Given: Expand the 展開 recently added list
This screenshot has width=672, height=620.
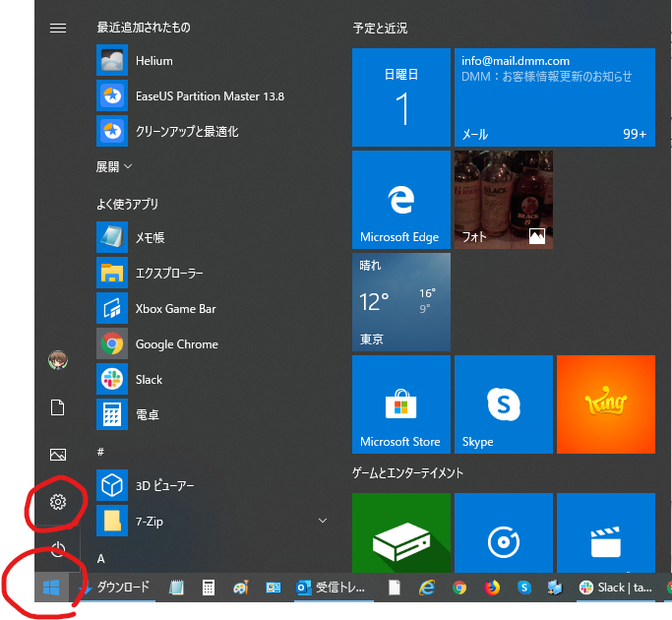Looking at the screenshot, I should 114,166.
